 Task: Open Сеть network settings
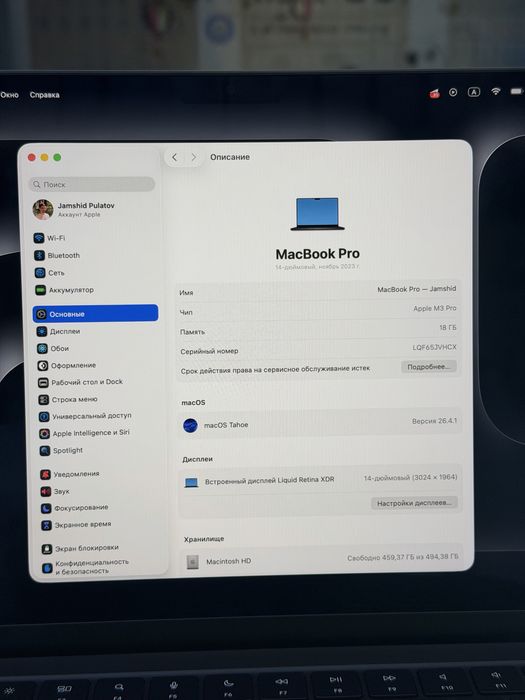point(50,273)
